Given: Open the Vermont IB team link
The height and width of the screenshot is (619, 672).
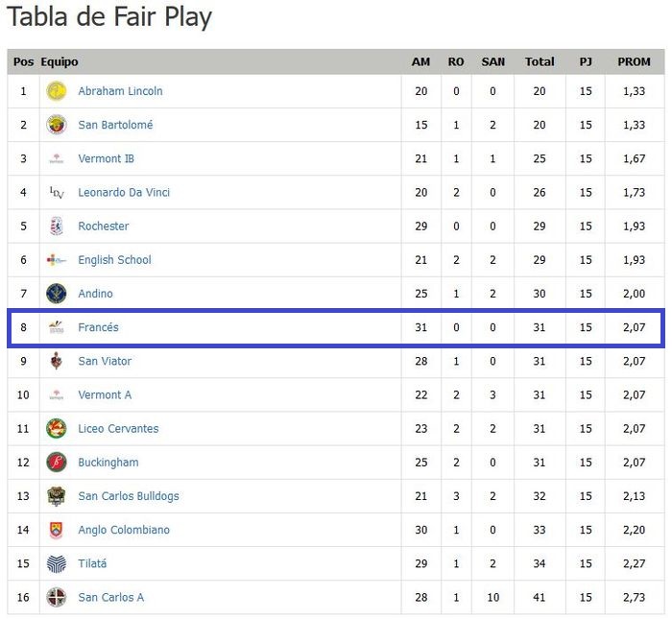Looking at the screenshot, I should pyautogui.click(x=105, y=158).
